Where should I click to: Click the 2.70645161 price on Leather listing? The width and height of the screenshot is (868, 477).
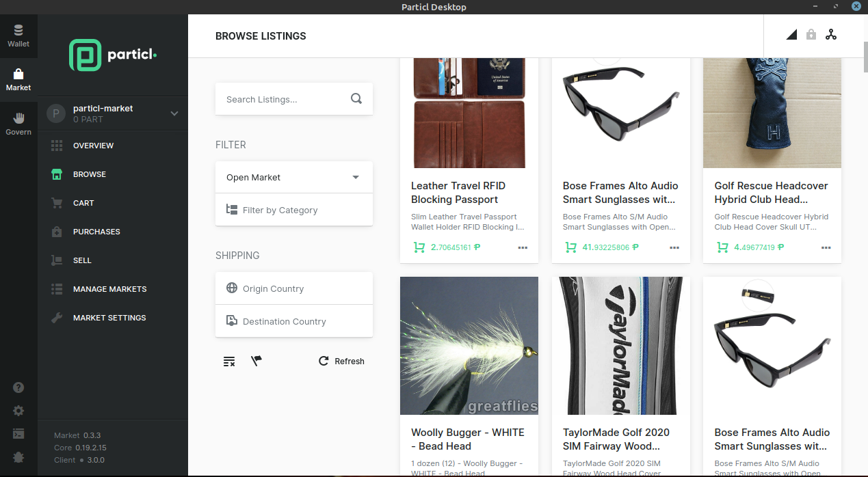[x=456, y=247]
